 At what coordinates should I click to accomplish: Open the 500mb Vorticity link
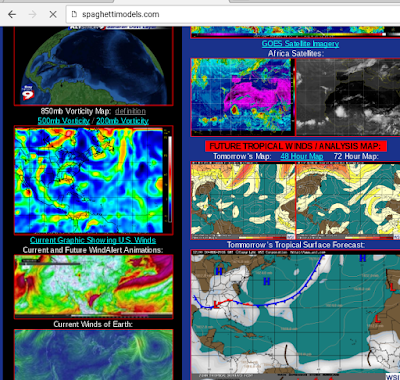pos(64,121)
